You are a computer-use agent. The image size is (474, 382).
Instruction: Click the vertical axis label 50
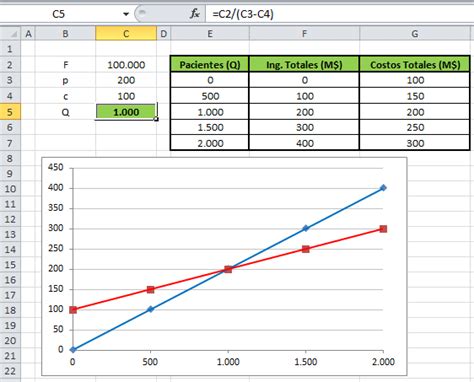tap(58, 329)
